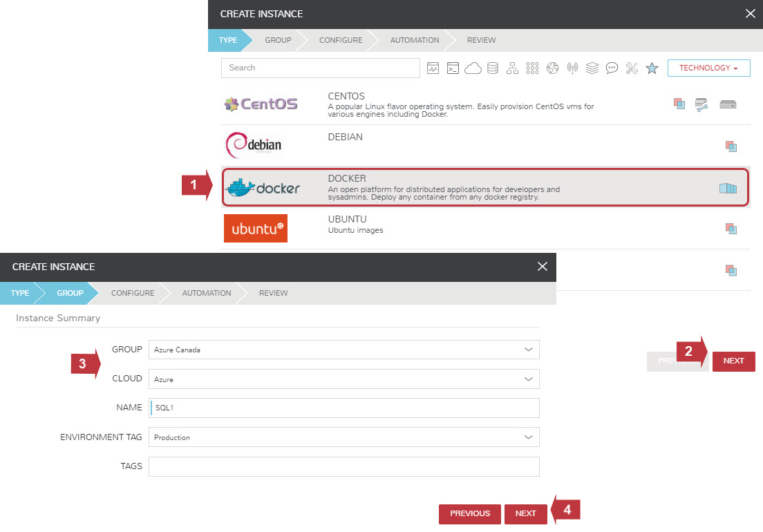This screenshot has width=763, height=532.
Task: Click the star favorites filter icon
Action: point(652,68)
